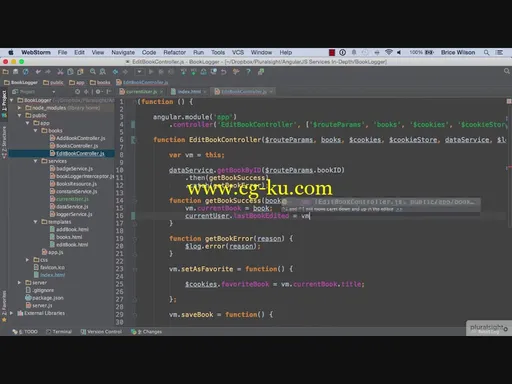Click the Show History icon in toolbar
Screen dimensions: 512x384
coord(214,72)
